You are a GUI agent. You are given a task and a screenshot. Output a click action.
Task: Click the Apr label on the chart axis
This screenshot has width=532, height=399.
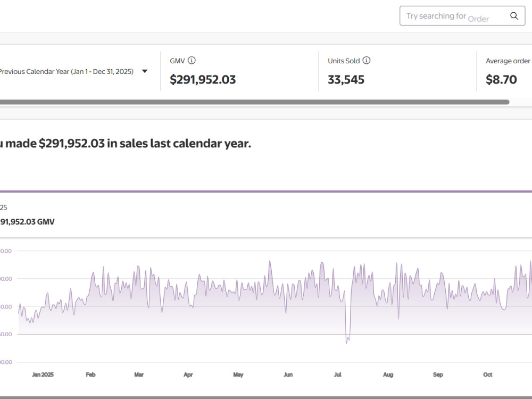188,375
